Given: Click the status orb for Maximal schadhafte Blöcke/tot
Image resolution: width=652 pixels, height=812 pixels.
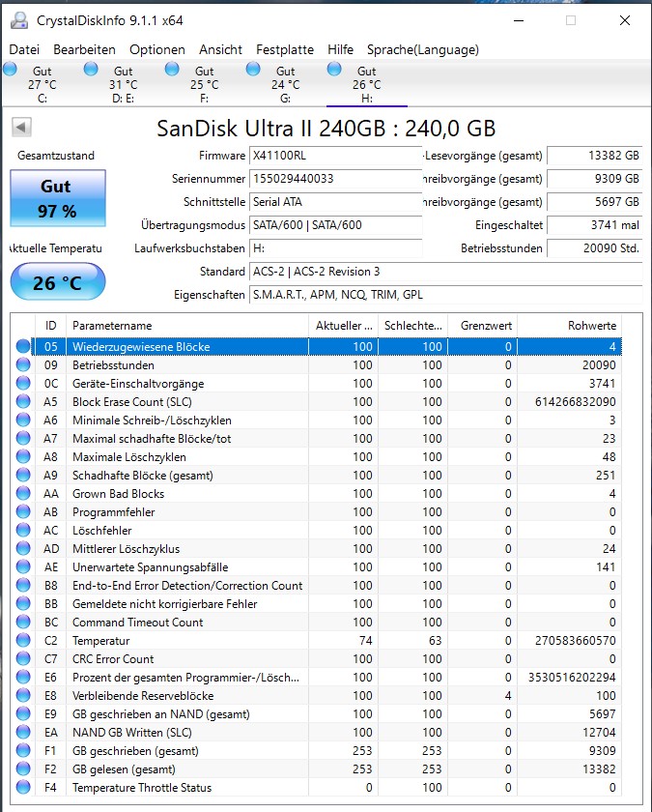Looking at the screenshot, I should (23, 439).
